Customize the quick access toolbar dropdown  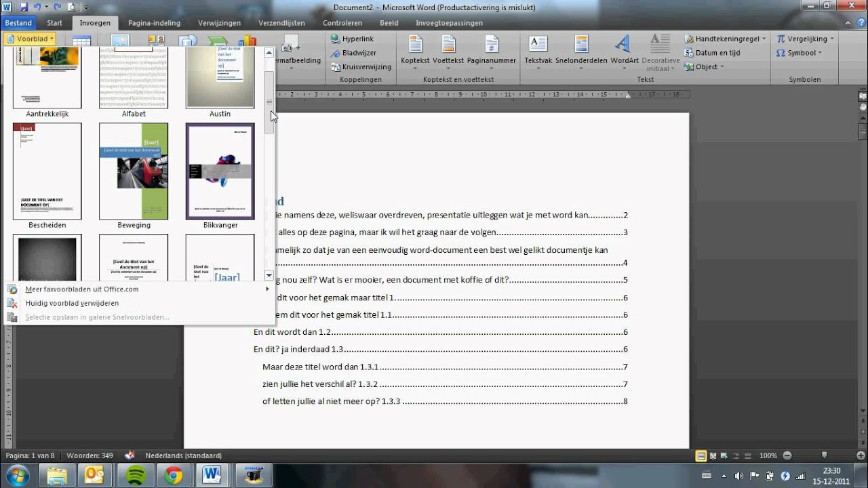85,8
